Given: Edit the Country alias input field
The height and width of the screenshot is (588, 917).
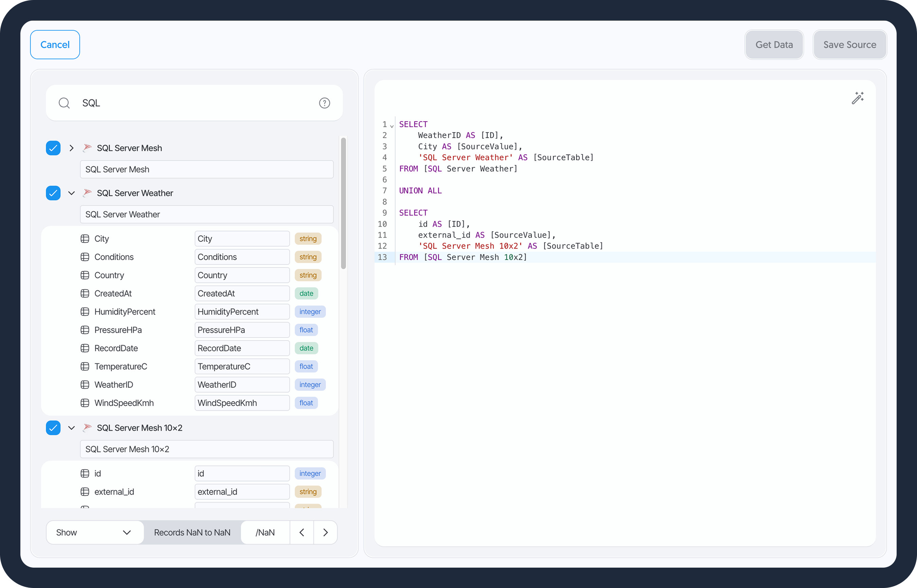Looking at the screenshot, I should pyautogui.click(x=242, y=275).
